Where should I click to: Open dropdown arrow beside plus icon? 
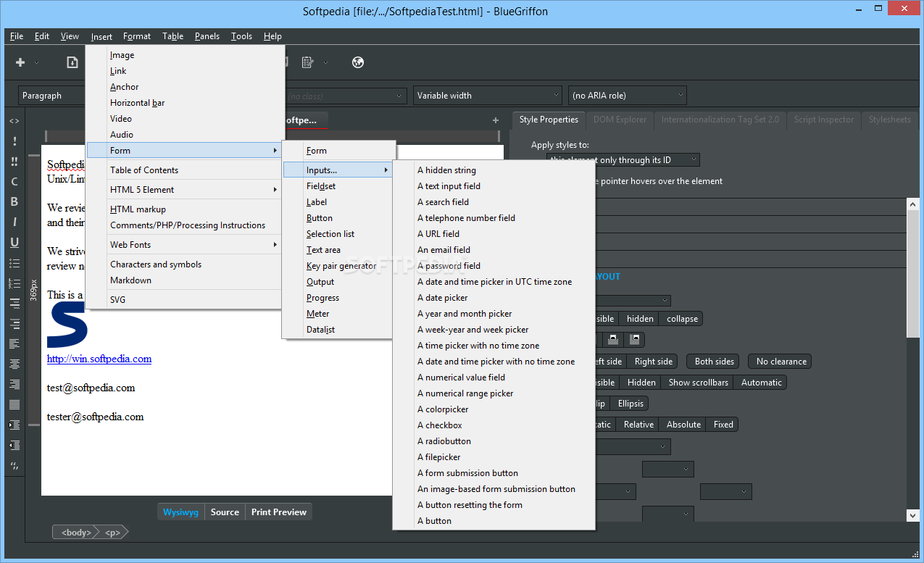[x=37, y=62]
